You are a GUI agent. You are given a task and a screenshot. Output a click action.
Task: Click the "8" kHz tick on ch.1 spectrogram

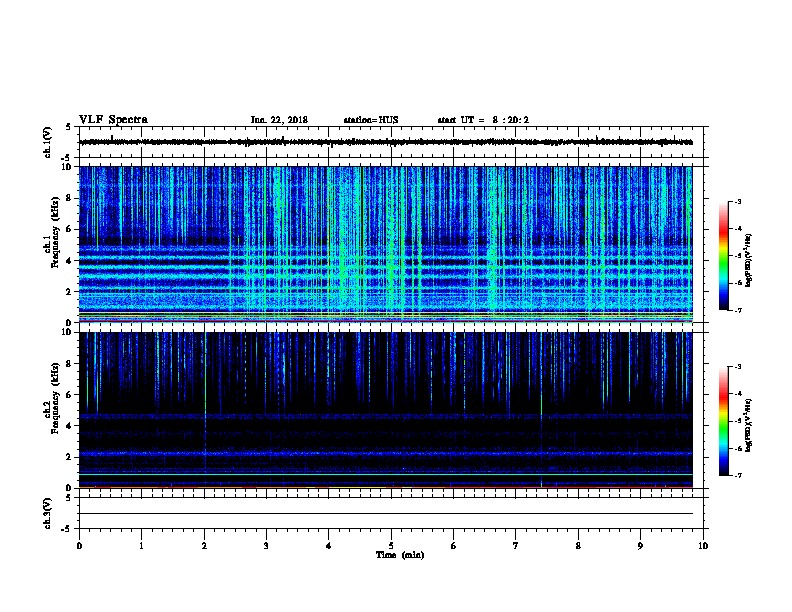pos(69,198)
